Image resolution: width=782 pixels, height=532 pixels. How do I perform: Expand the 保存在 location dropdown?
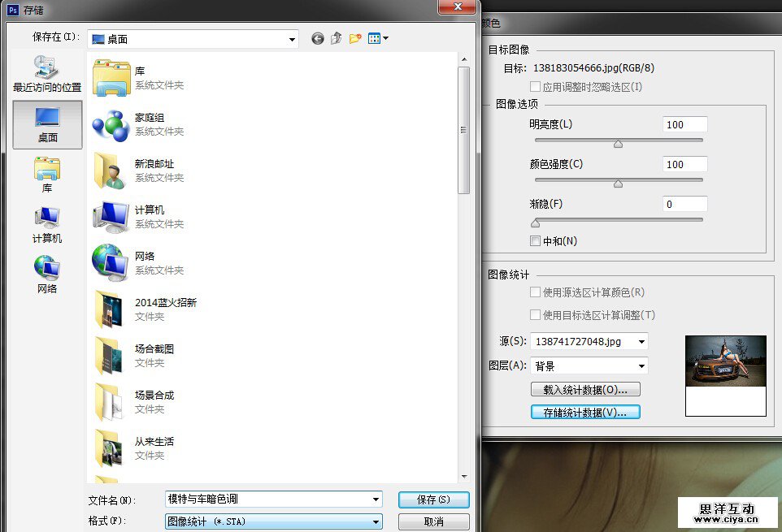pos(291,38)
